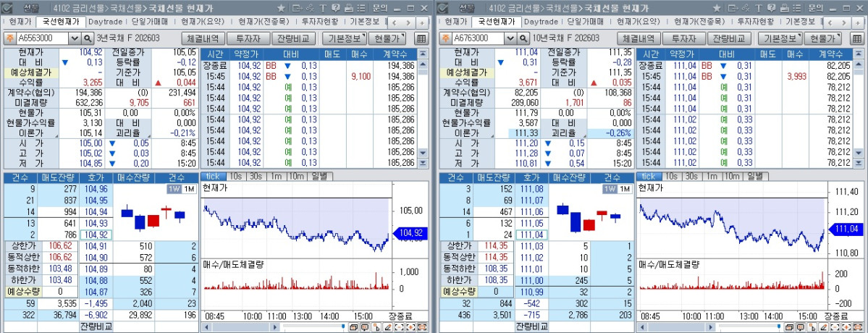
Task: Click the printer icon in left title bar
Action: tap(350, 7)
